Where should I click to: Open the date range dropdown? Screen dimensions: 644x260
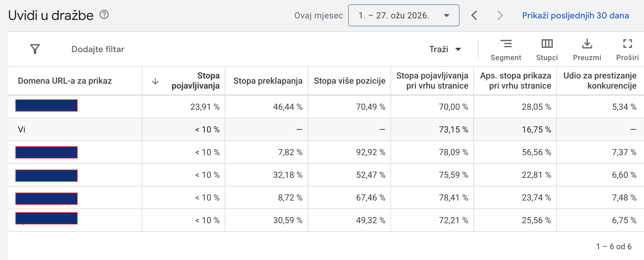pyautogui.click(x=403, y=15)
